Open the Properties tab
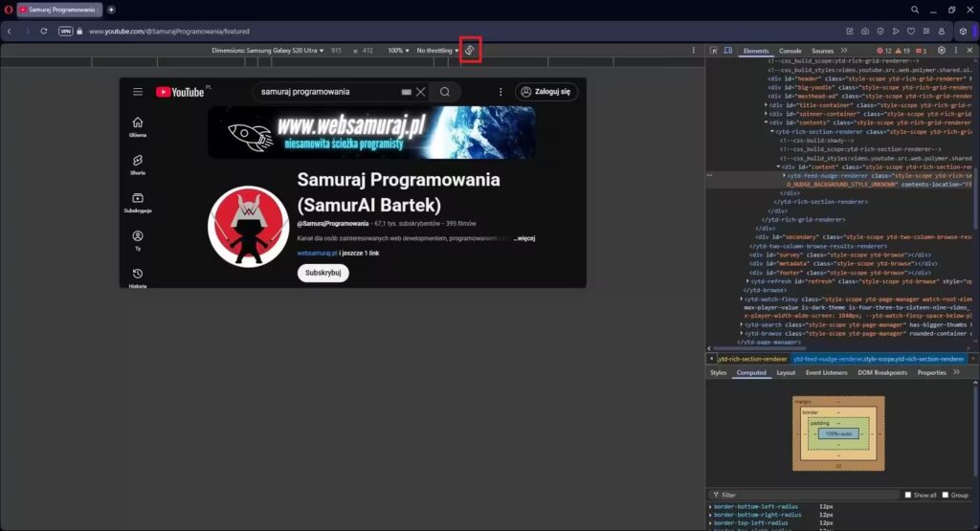This screenshot has width=980, height=531. [931, 372]
